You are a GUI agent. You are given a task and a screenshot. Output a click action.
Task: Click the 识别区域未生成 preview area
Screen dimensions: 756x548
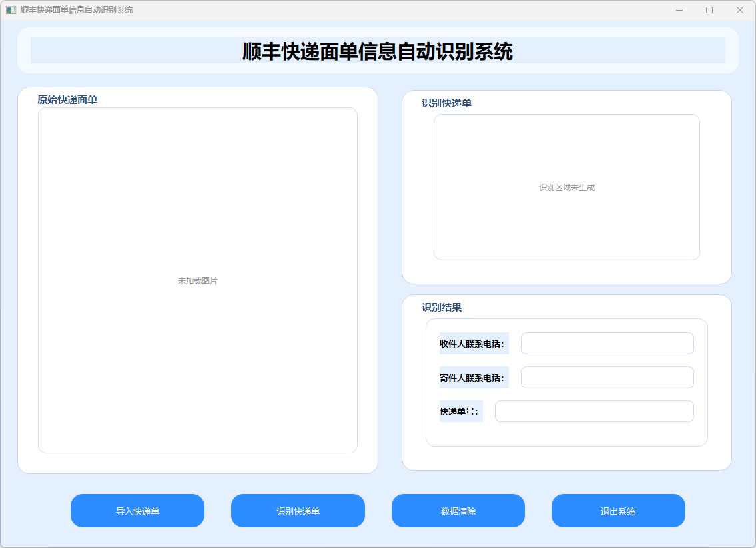[x=567, y=187]
